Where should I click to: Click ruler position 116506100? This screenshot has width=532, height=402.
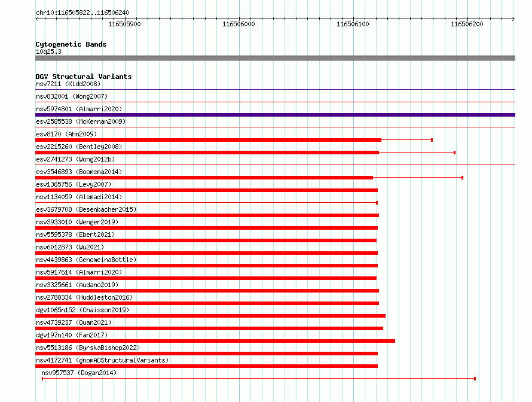coord(353,24)
